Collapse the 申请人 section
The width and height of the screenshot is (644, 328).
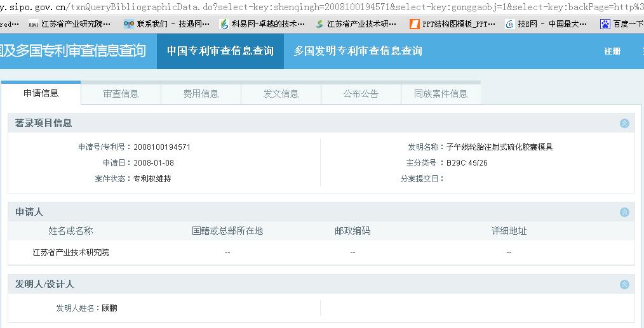(x=624, y=212)
